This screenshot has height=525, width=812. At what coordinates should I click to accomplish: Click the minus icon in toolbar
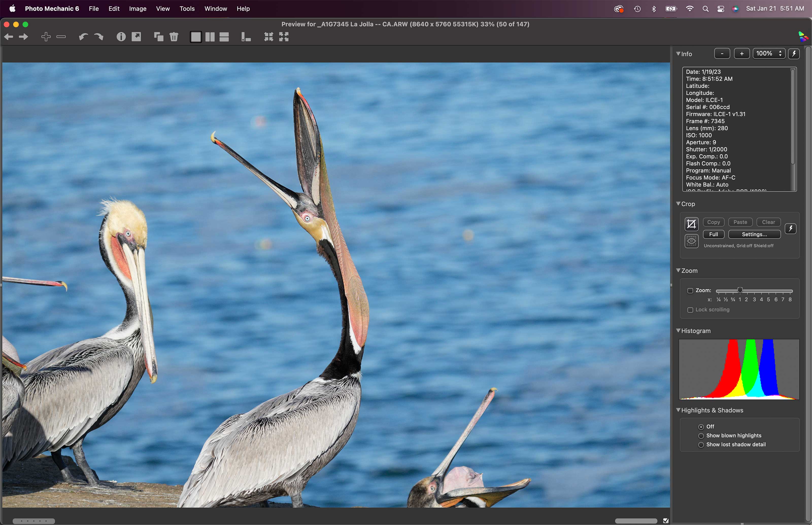pyautogui.click(x=61, y=37)
